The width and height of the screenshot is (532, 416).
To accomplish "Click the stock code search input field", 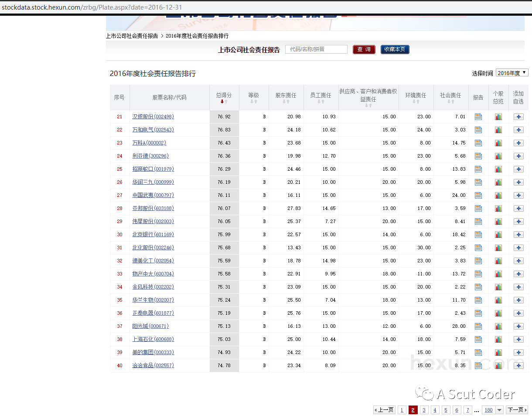I will (316, 49).
